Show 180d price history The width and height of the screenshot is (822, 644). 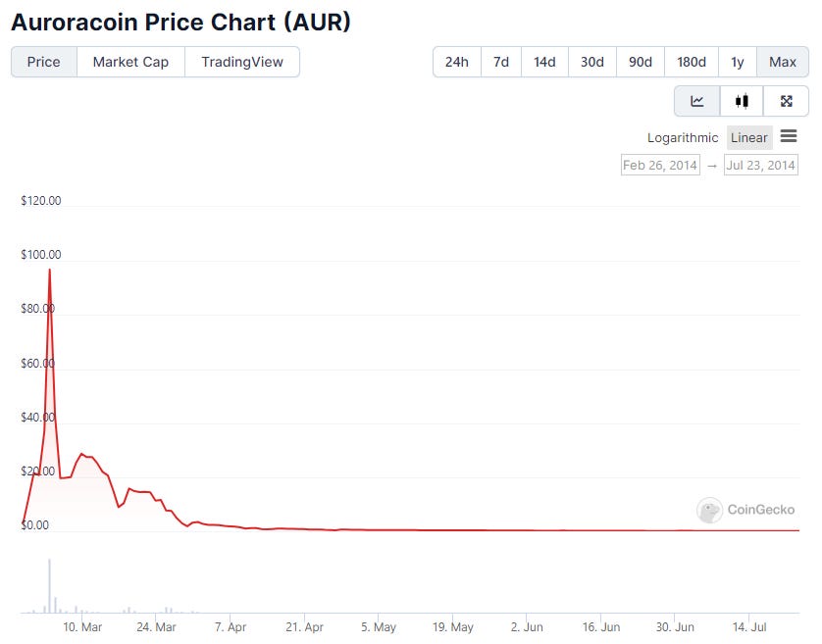click(x=692, y=62)
